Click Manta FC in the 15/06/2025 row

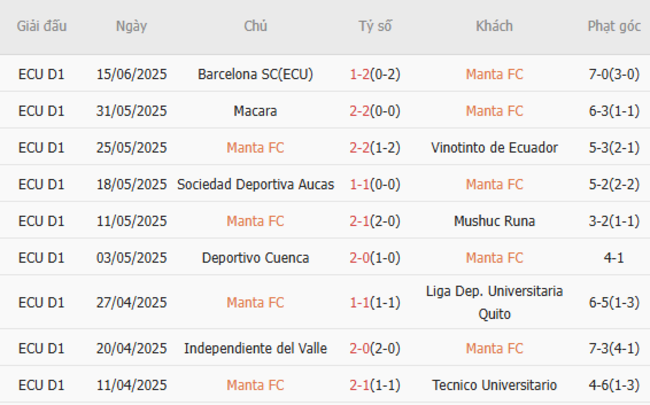(494, 74)
